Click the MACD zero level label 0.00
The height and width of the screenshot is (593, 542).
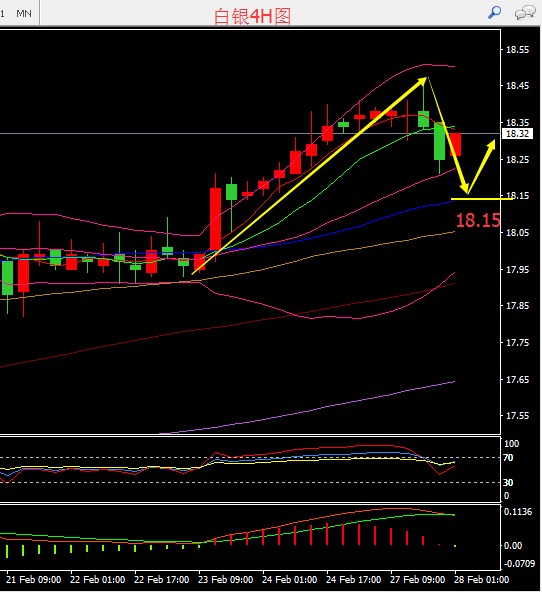pyautogui.click(x=513, y=546)
